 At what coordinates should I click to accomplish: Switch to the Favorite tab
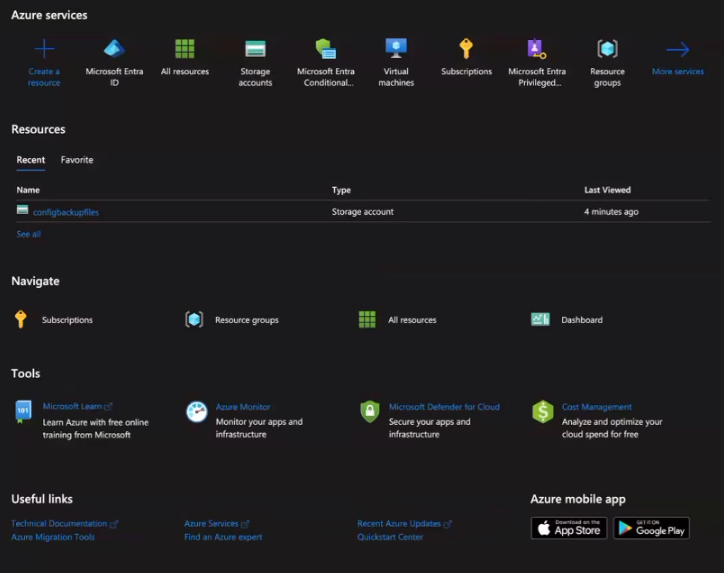[x=77, y=160]
